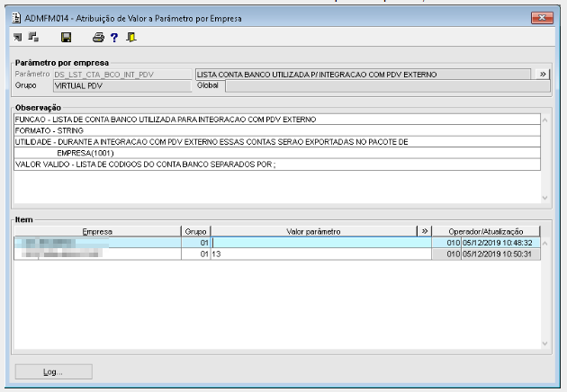Screen dimensions: 567x392
Task: Click operator 010 in second row
Action: [446, 254]
